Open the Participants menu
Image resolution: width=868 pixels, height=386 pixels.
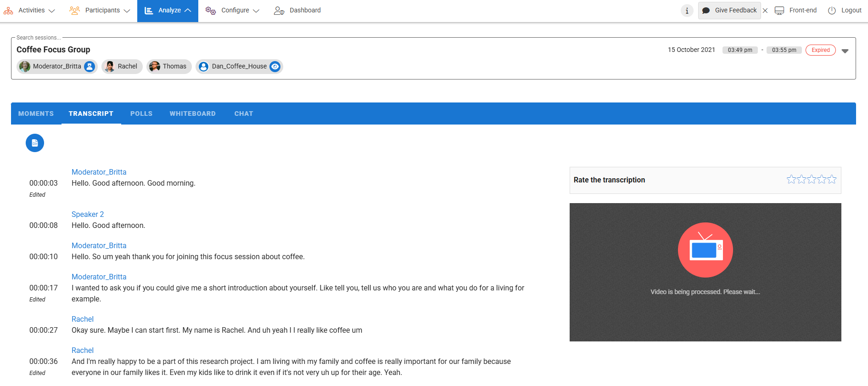(x=100, y=11)
